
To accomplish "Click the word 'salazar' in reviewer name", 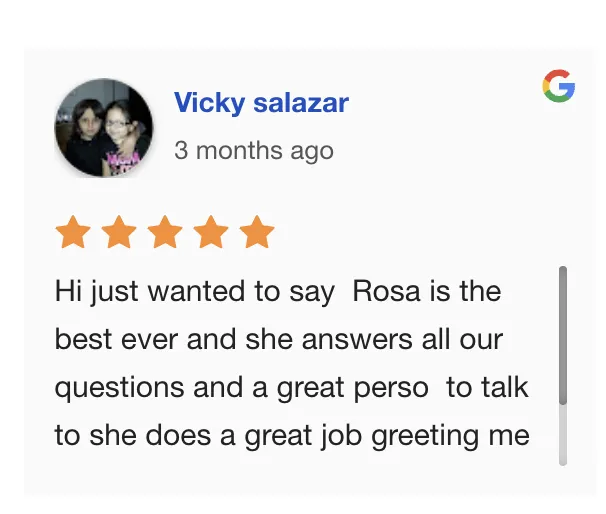I will pos(301,103).
